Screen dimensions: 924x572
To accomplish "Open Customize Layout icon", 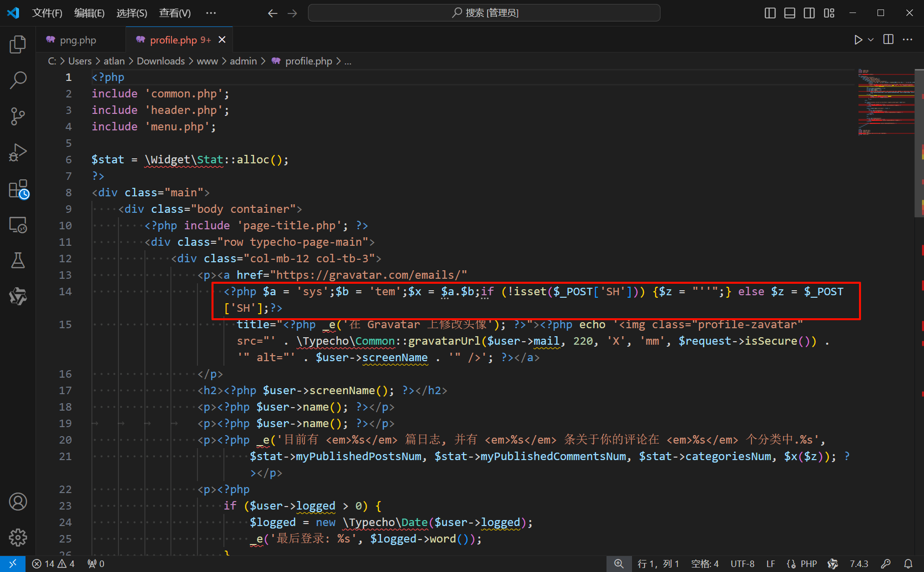I will click(x=829, y=13).
